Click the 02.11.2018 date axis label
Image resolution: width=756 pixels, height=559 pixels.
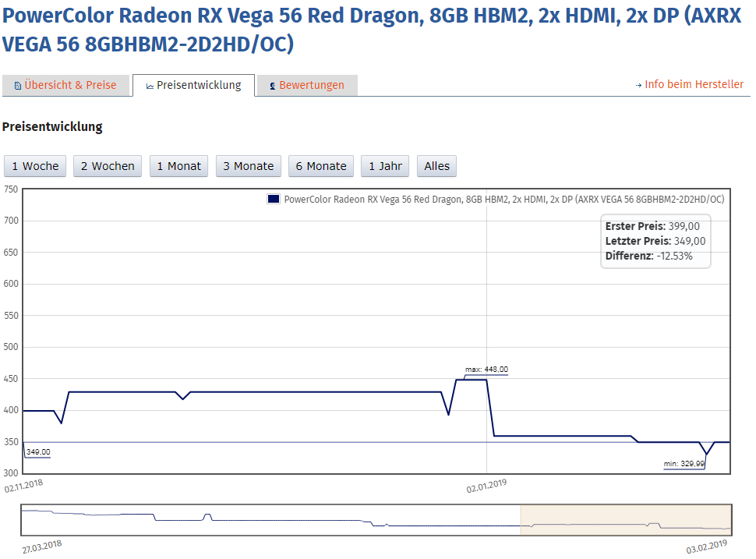tap(23, 486)
